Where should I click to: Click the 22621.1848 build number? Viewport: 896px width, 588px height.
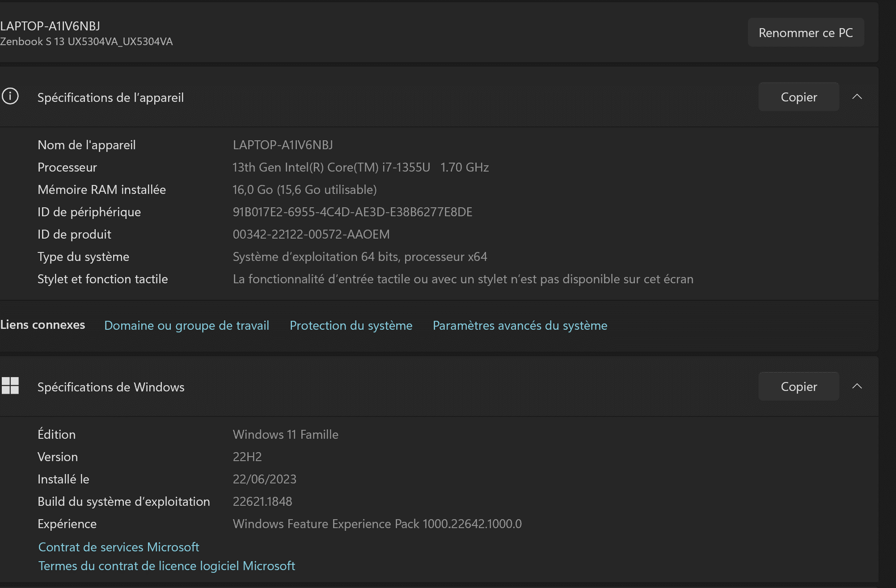262,501
